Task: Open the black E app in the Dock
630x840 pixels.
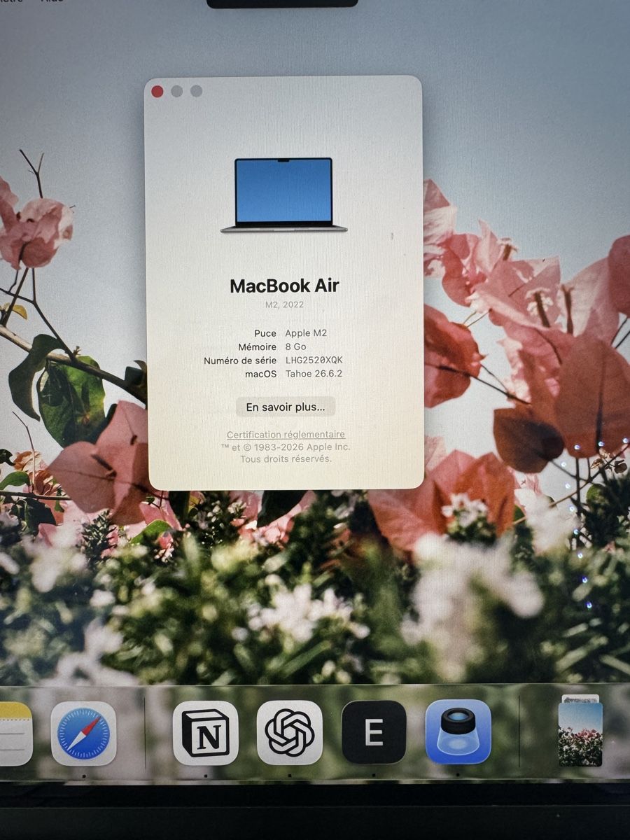Action: click(374, 732)
